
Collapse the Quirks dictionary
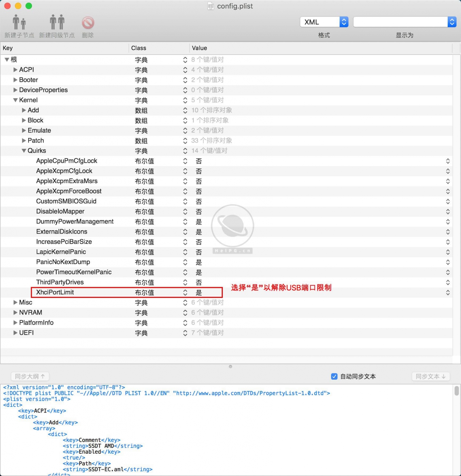(x=24, y=151)
